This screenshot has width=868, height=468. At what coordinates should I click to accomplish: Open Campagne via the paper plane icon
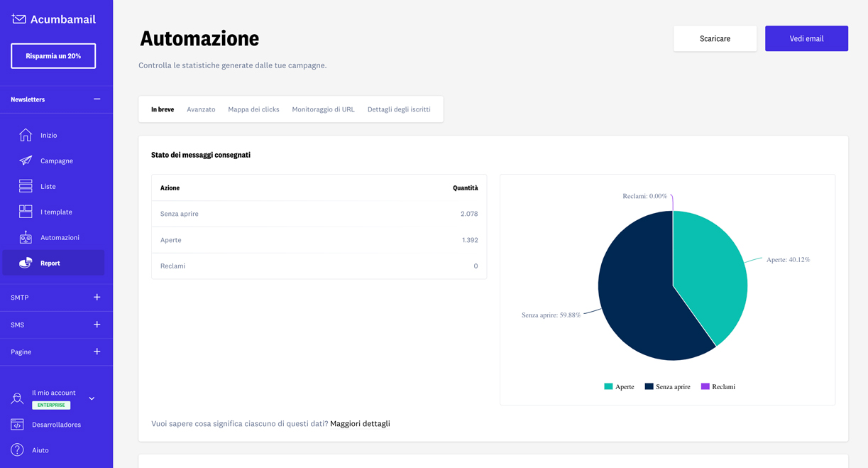[x=23, y=160]
